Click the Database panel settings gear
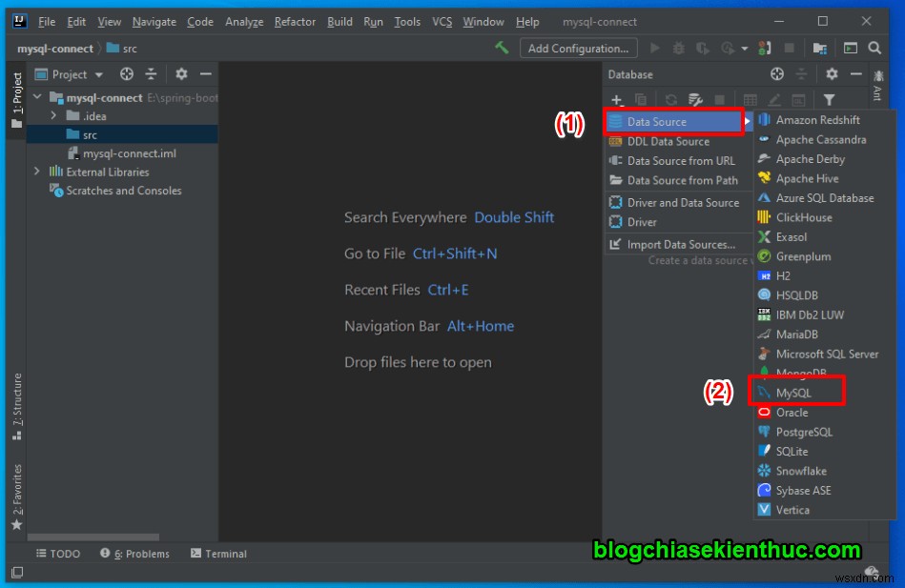This screenshot has width=905, height=588. [x=832, y=74]
